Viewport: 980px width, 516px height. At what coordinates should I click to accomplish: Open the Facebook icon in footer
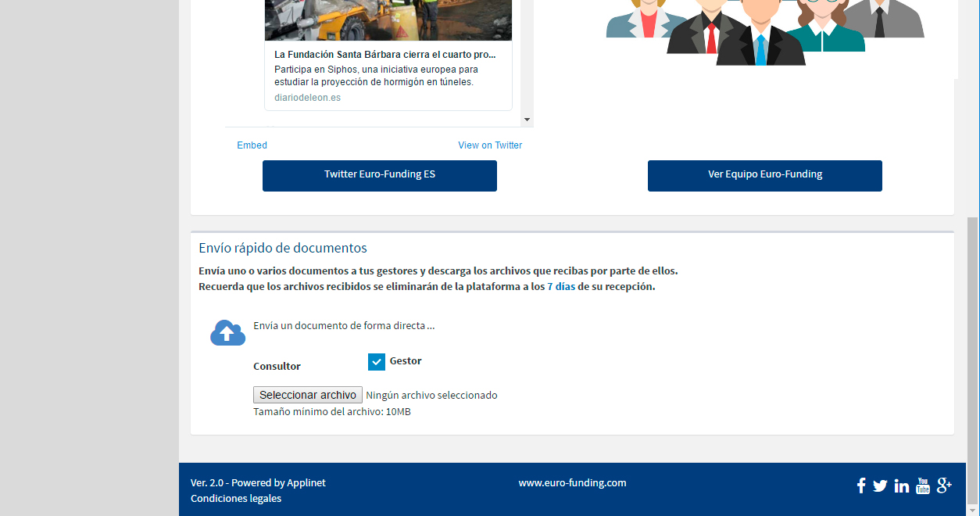[x=860, y=486]
